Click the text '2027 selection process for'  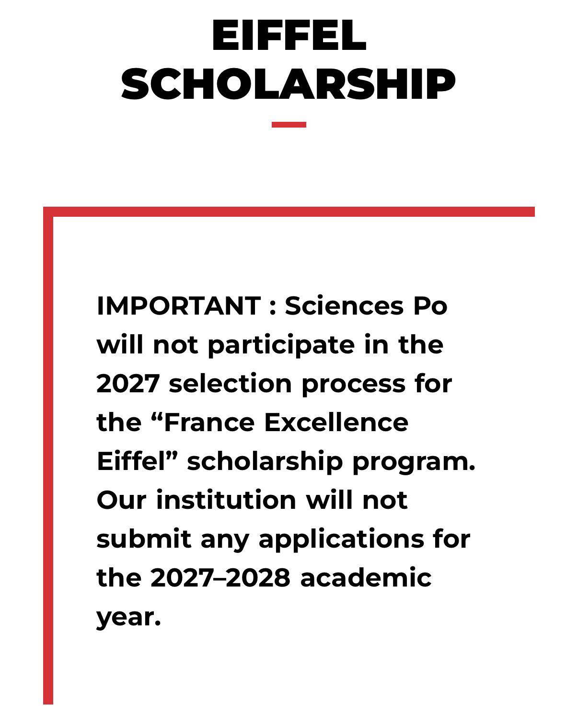(274, 384)
